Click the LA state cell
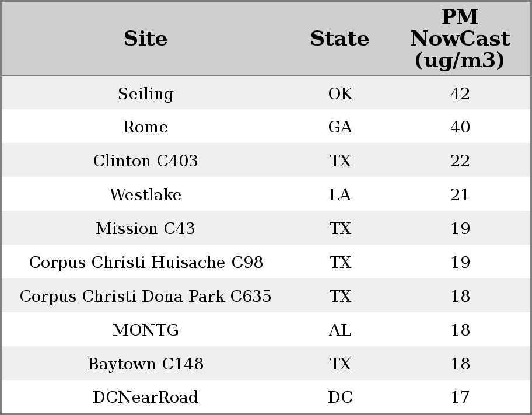 click(x=340, y=195)
